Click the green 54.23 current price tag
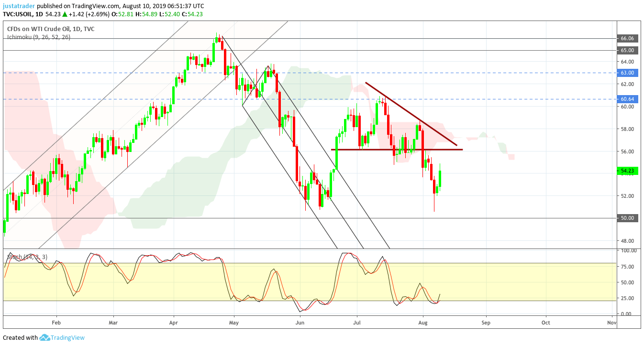644x346 pixels. 627,171
